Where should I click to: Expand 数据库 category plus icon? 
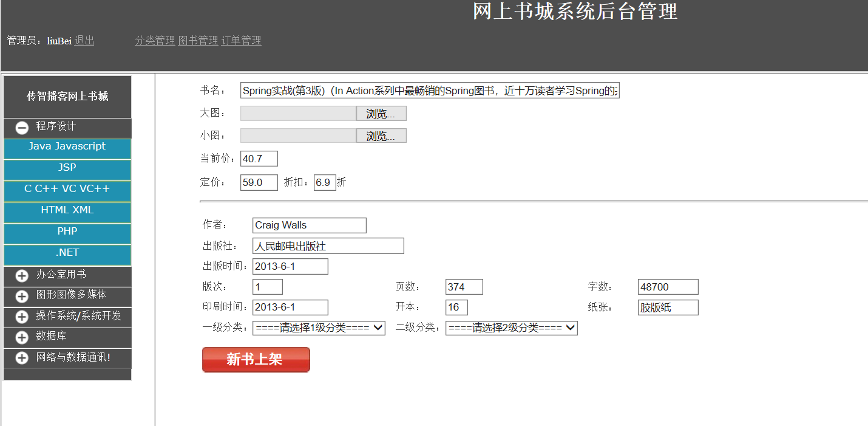[22, 337]
